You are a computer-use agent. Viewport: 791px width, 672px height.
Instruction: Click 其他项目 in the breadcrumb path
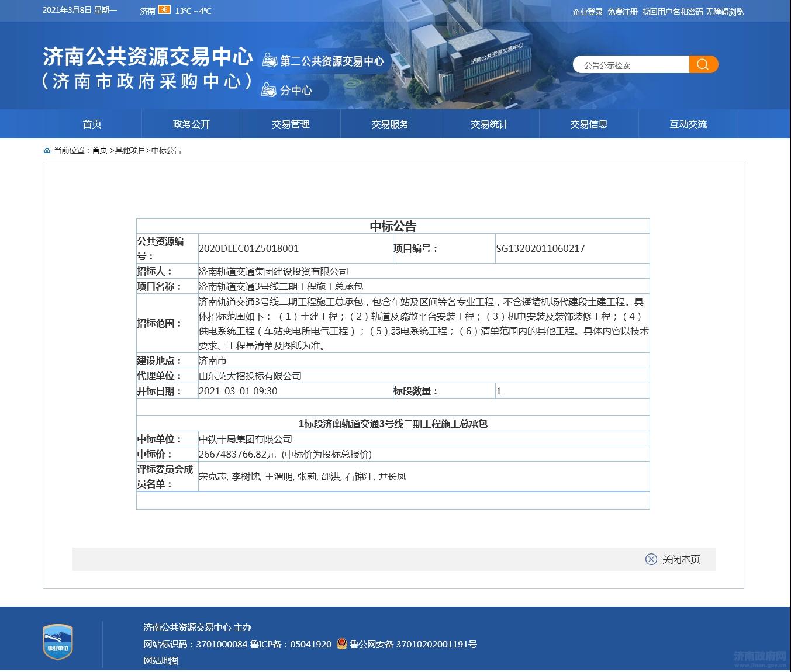tap(130, 150)
